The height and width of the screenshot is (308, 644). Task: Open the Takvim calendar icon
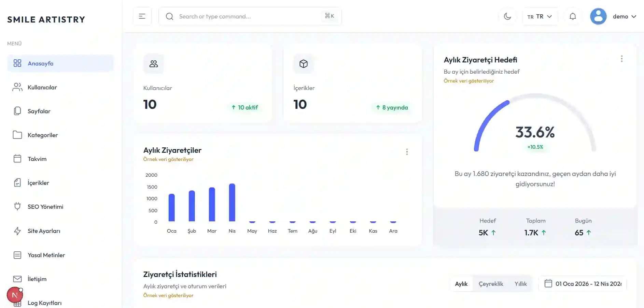point(17,159)
